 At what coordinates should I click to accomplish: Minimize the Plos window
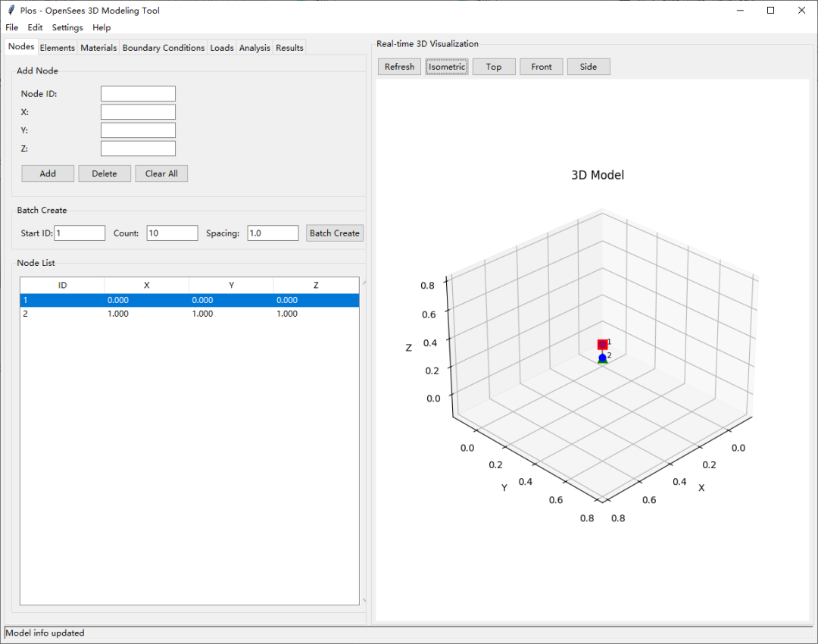740,11
